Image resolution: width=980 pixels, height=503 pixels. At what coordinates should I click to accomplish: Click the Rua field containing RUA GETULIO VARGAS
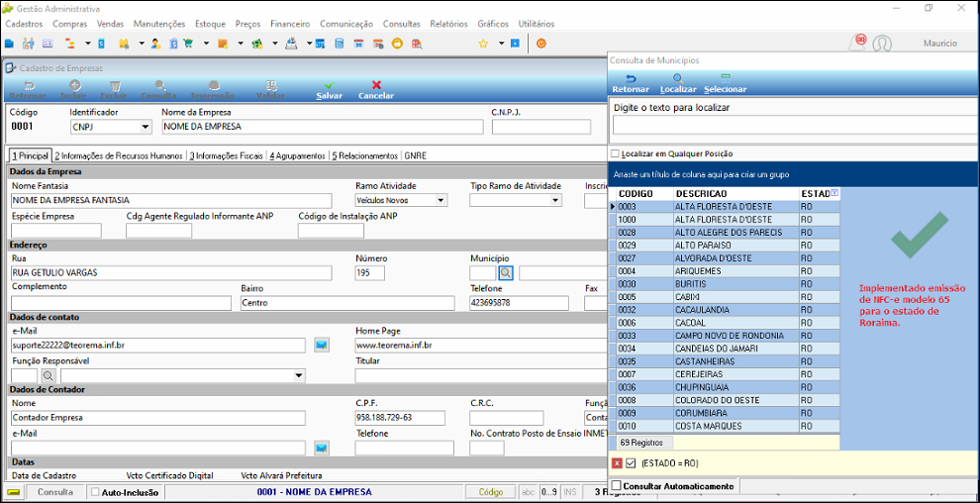(x=172, y=273)
